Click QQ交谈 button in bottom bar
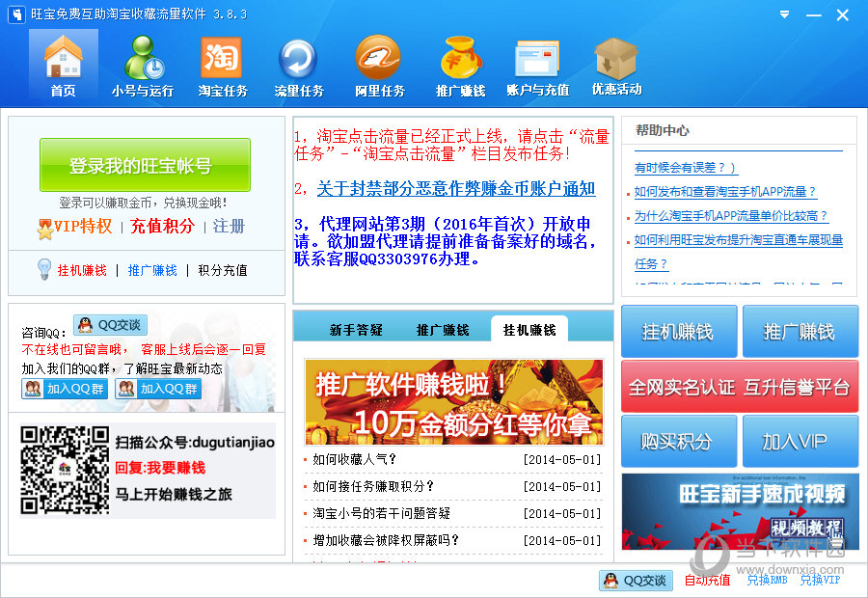868x598 pixels. pos(637,581)
